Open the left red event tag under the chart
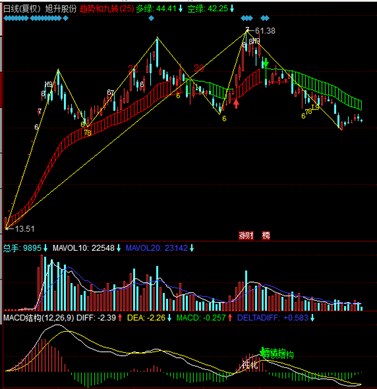377x389 pixels. click(246, 236)
